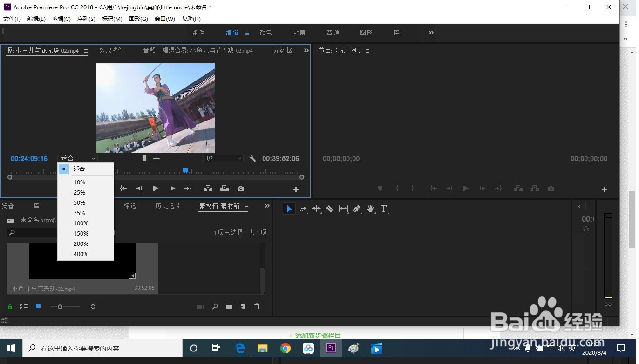Open Source monitor settings wrench
The width and height of the screenshot is (639, 364).
tap(252, 159)
